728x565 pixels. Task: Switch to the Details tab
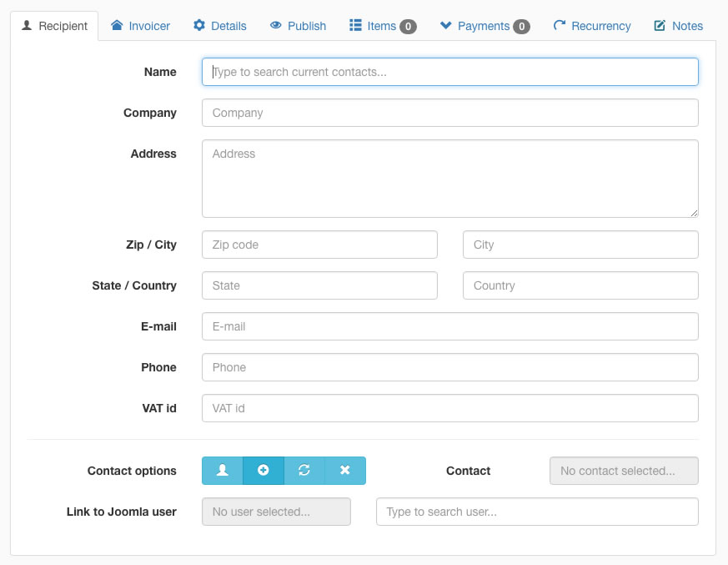point(220,26)
